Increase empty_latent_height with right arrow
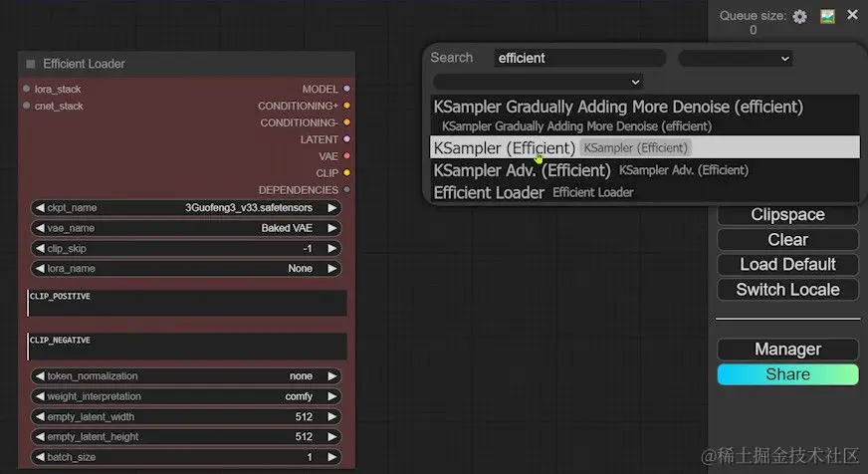Screen dimensions: 868x474 tap(332, 437)
